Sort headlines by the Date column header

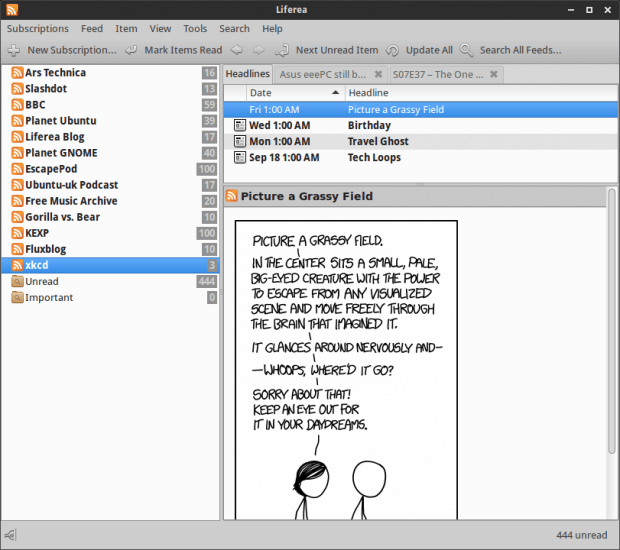[x=295, y=93]
